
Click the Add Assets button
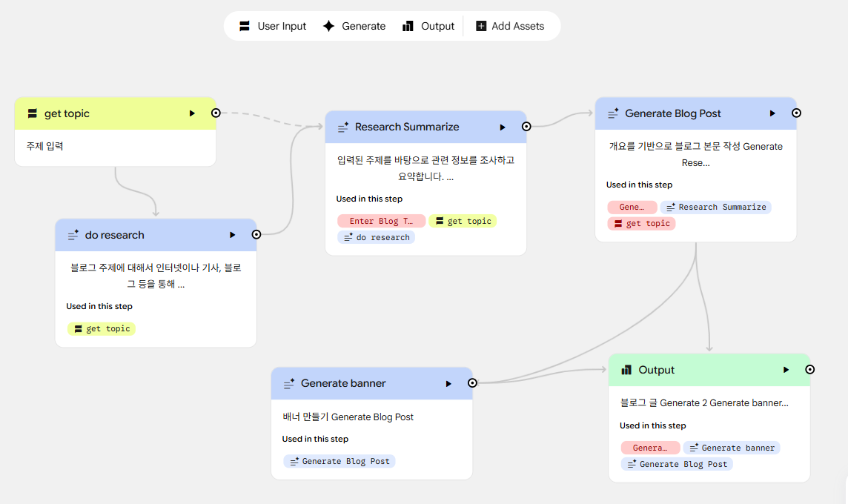510,26
